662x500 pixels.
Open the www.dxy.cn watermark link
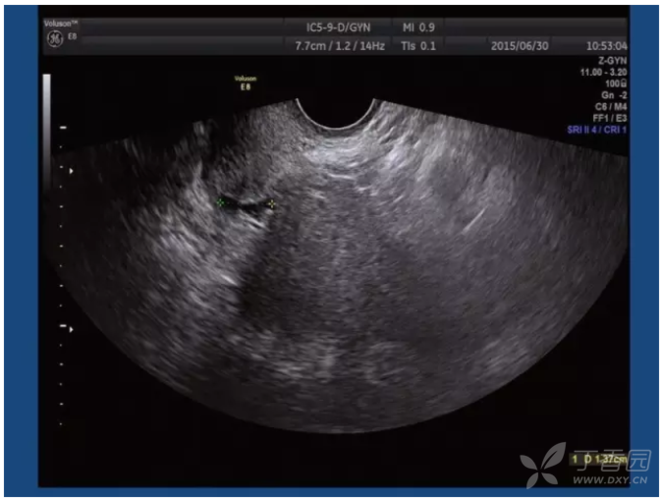coord(610,480)
